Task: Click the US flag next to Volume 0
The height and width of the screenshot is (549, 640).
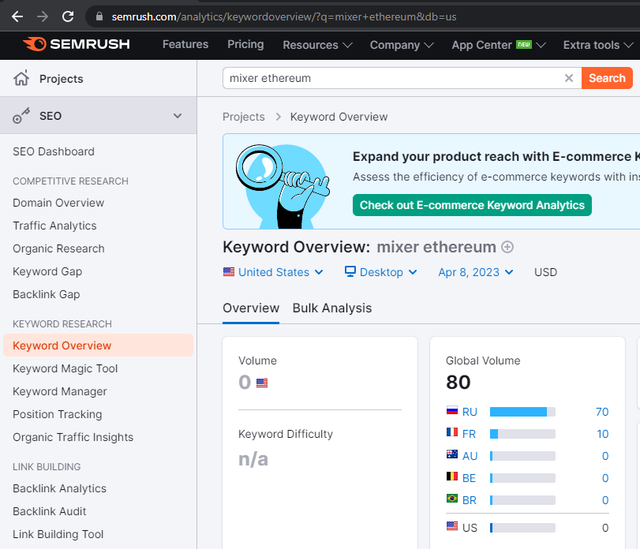Action: [262, 383]
